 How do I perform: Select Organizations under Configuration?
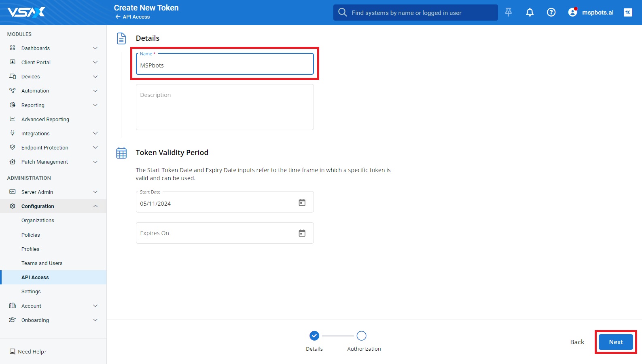tap(38, 221)
